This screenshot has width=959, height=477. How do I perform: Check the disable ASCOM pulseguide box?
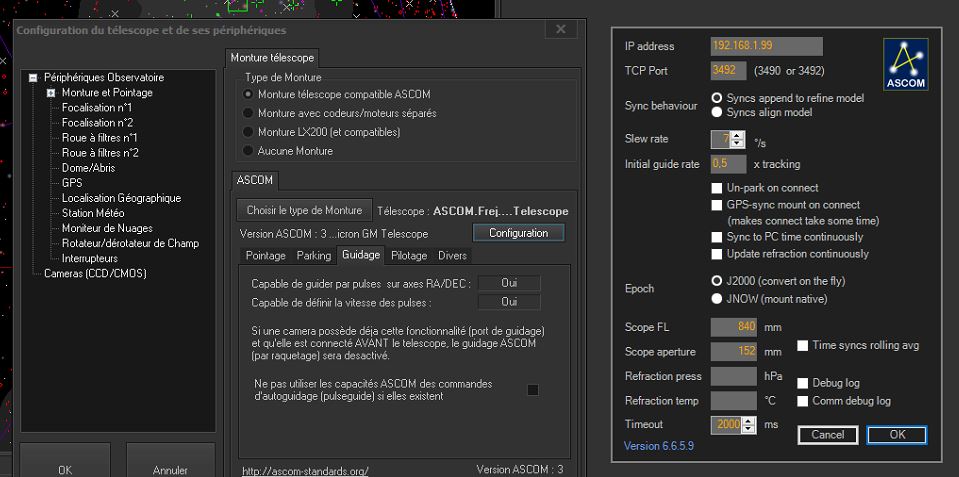533,390
